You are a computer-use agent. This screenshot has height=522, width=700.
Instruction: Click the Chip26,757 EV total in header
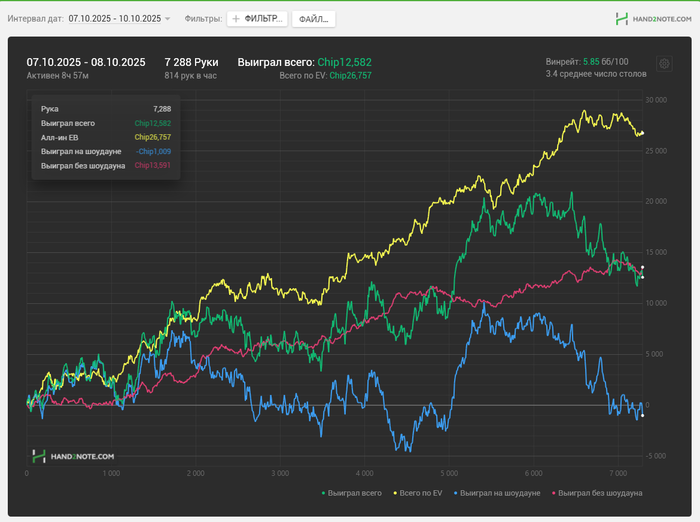350,75
